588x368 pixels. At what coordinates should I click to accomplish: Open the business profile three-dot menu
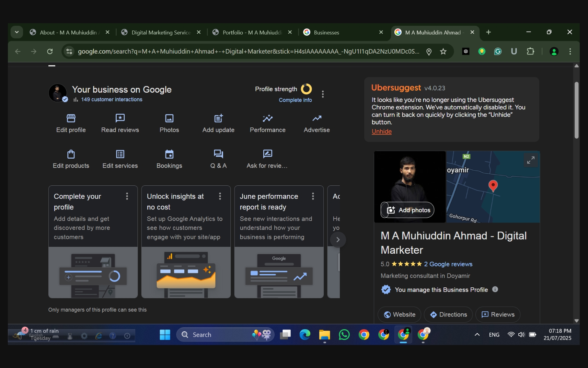[x=323, y=94]
